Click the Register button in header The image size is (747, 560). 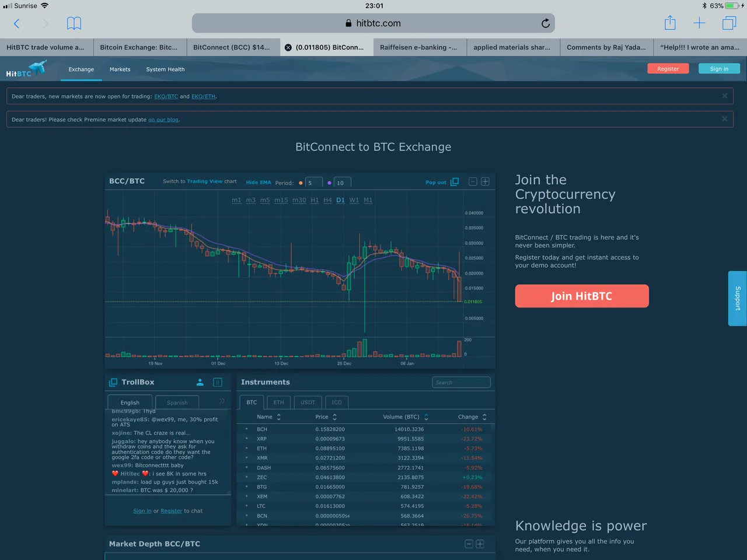click(x=668, y=69)
